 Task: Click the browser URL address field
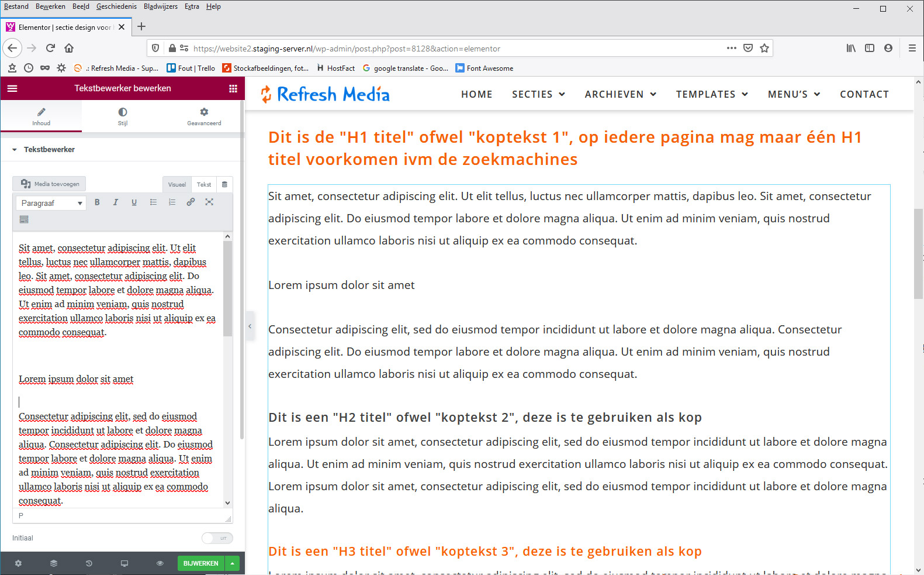click(456, 49)
